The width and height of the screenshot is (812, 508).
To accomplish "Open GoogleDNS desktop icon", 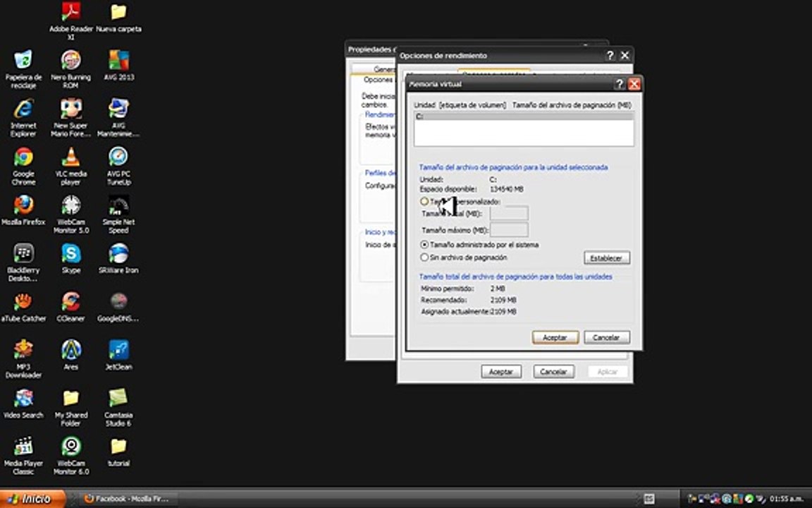I will pyautogui.click(x=118, y=301).
